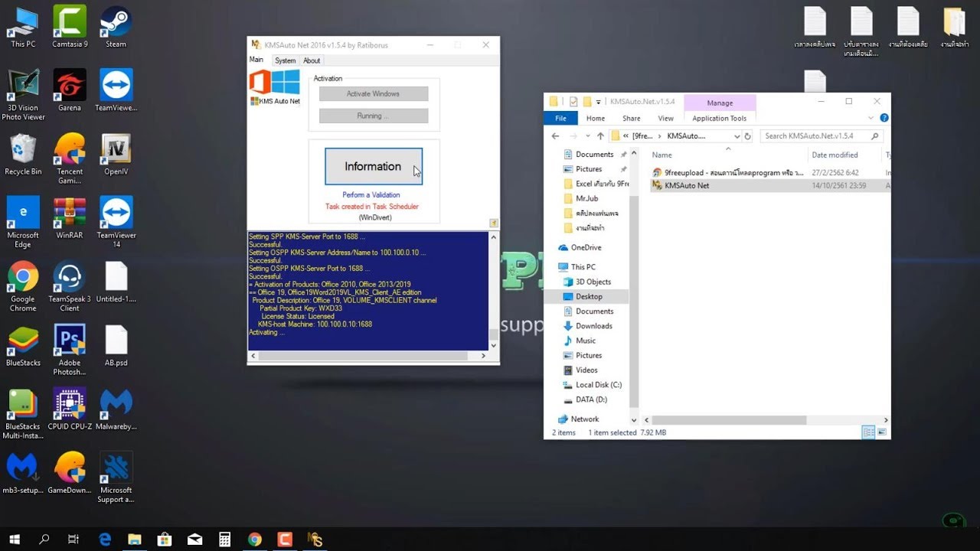Select the Garena desktop shortcut
The width and height of the screenshot is (980, 551).
tap(70, 91)
